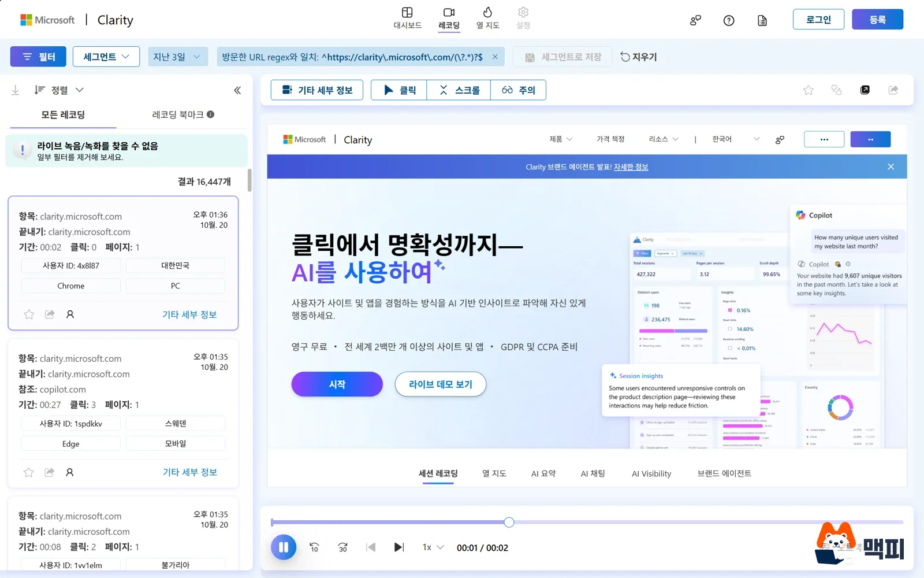924x578 pixels.
Task: View user profile icon for 4x8l87 recording
Action: (70, 314)
